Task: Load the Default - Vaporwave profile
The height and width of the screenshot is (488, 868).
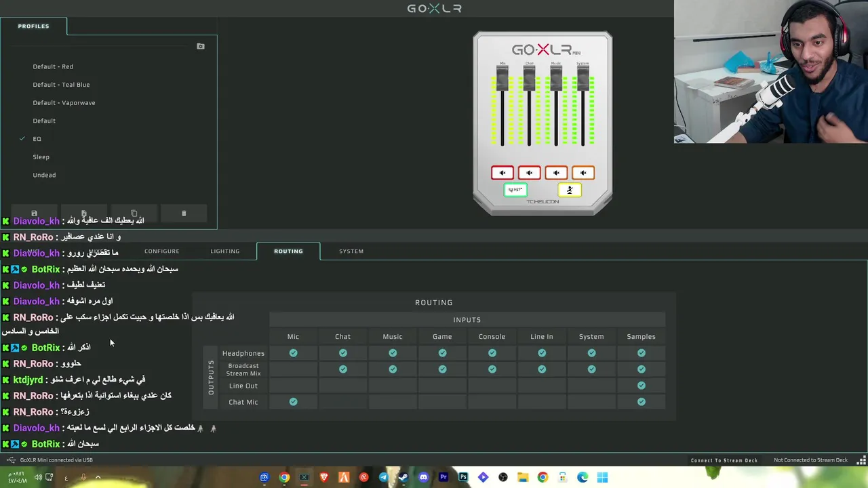Action: tap(64, 103)
